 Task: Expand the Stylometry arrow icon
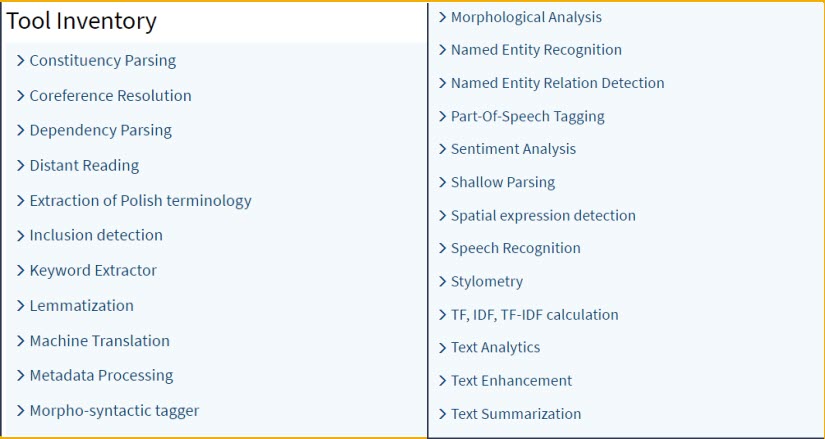(442, 282)
